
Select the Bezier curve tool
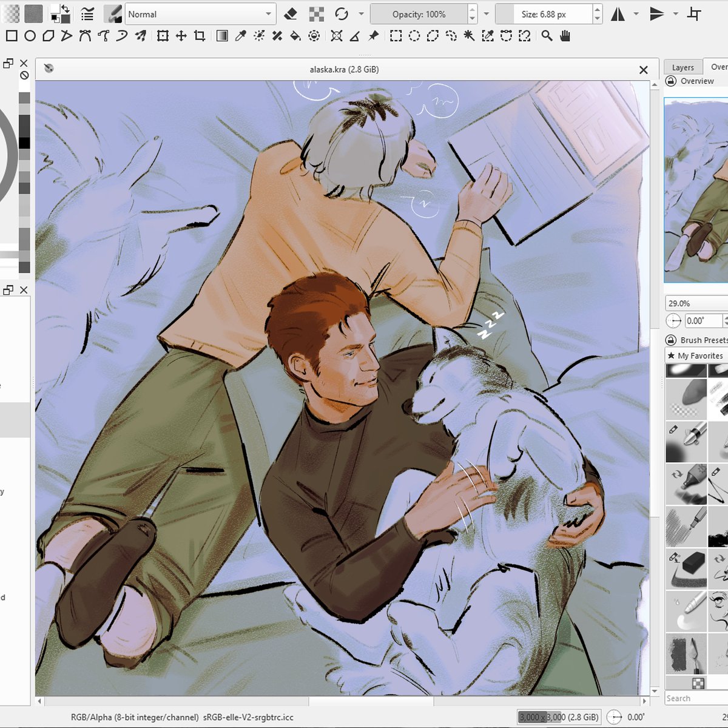point(85,36)
